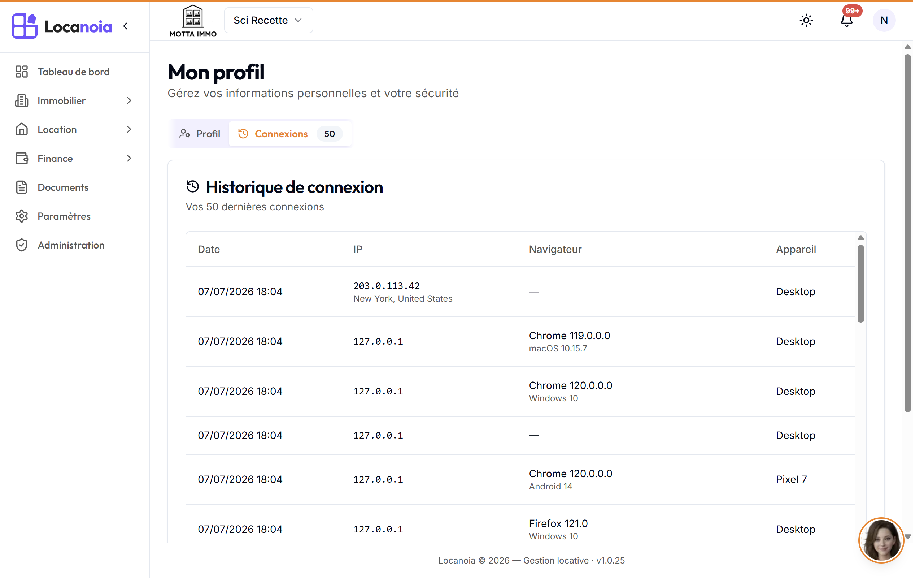
Task: Click Chrome 119.0.0.0 browser cell
Action: 569,336
